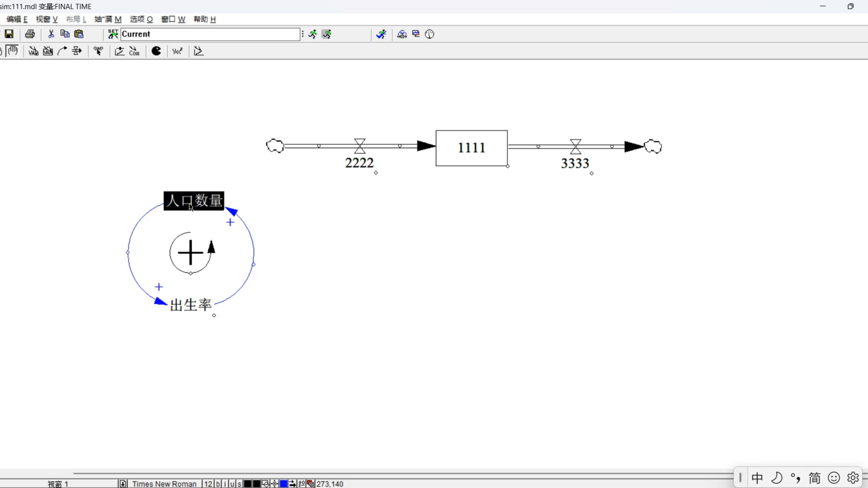The image size is (868, 488).
Task: Select the Delete pacman tool
Action: pos(156,51)
